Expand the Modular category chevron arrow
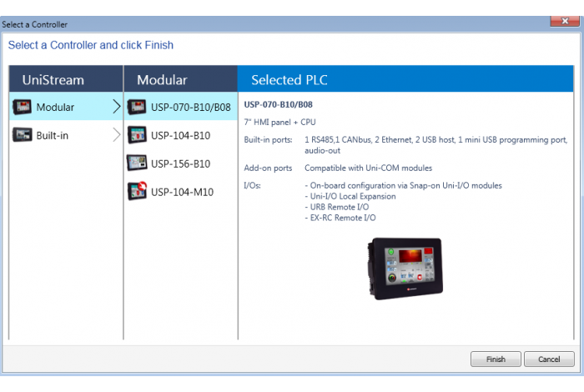 click(116, 107)
